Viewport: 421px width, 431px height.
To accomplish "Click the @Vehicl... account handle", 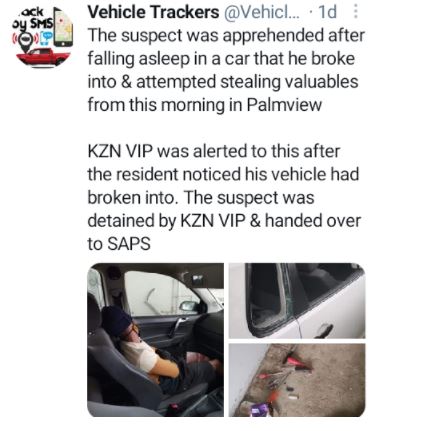I will (x=262, y=12).
